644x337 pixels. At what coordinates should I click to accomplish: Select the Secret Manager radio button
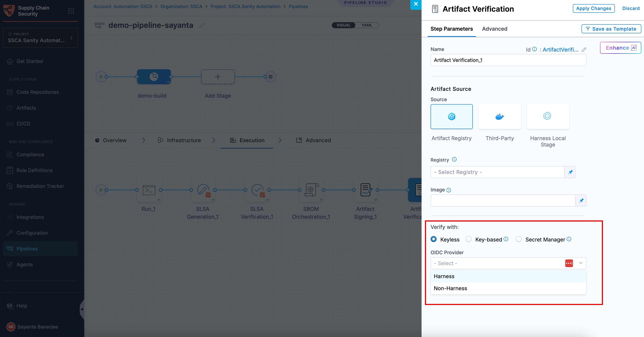(x=519, y=239)
